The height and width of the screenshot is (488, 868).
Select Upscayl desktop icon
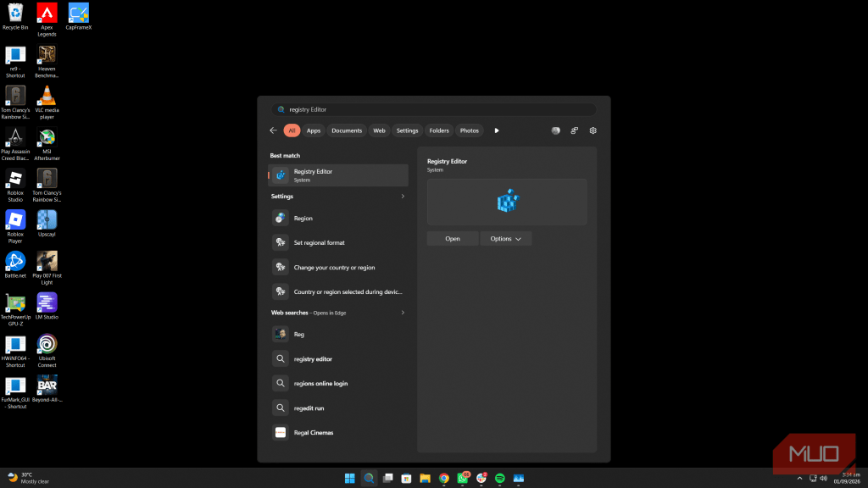pos(47,224)
